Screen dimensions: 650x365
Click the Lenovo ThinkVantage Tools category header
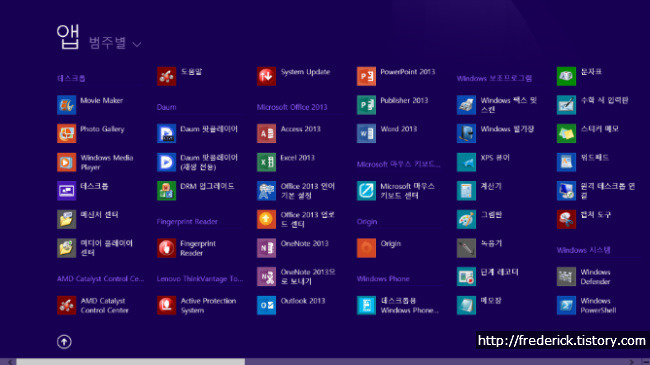[200, 279]
